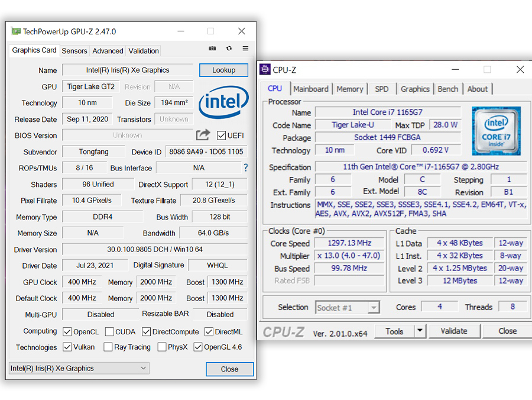The height and width of the screenshot is (400, 532).
Task: Toggle the PhysX checkbox
Action: [162, 347]
